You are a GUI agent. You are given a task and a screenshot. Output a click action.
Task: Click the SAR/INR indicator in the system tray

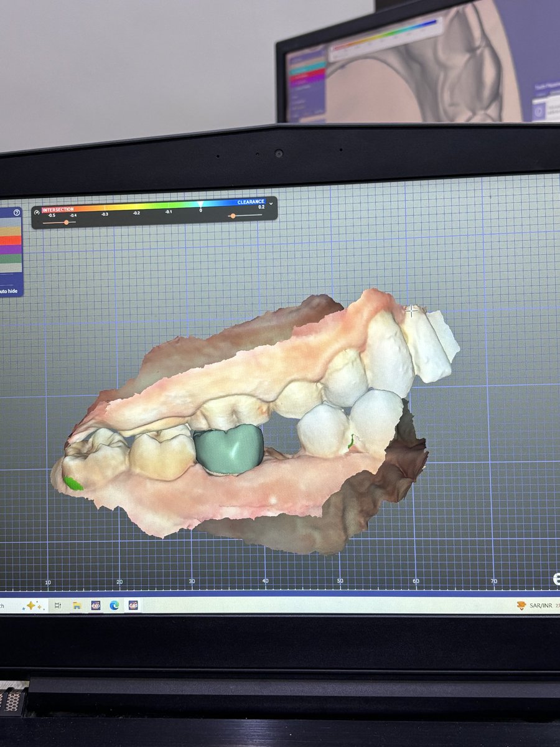pyautogui.click(x=534, y=605)
